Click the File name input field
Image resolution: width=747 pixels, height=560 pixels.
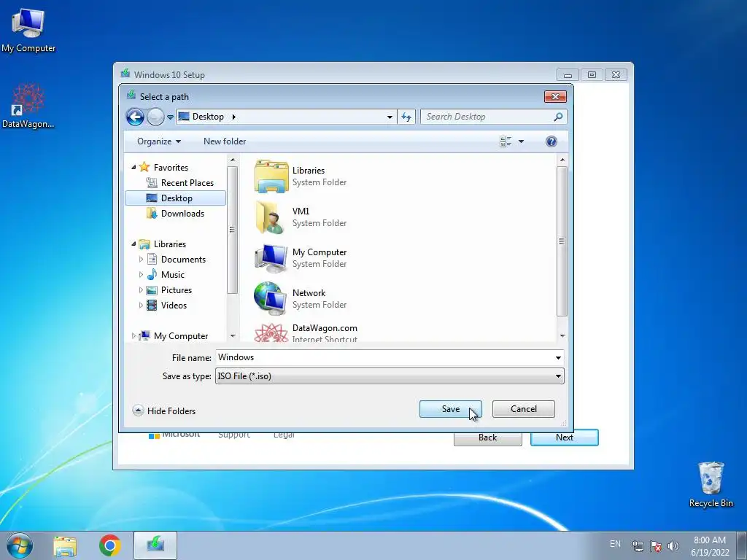click(x=385, y=357)
